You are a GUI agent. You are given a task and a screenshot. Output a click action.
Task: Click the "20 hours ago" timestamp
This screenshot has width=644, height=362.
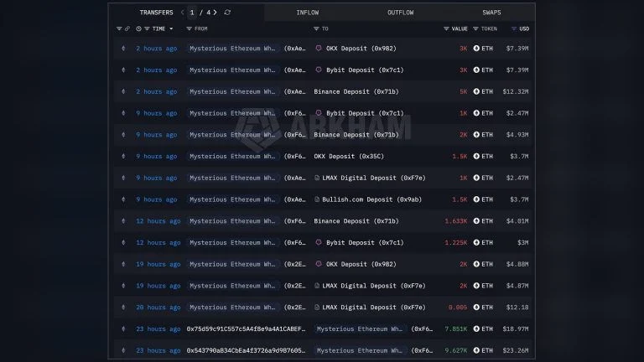[x=158, y=307]
